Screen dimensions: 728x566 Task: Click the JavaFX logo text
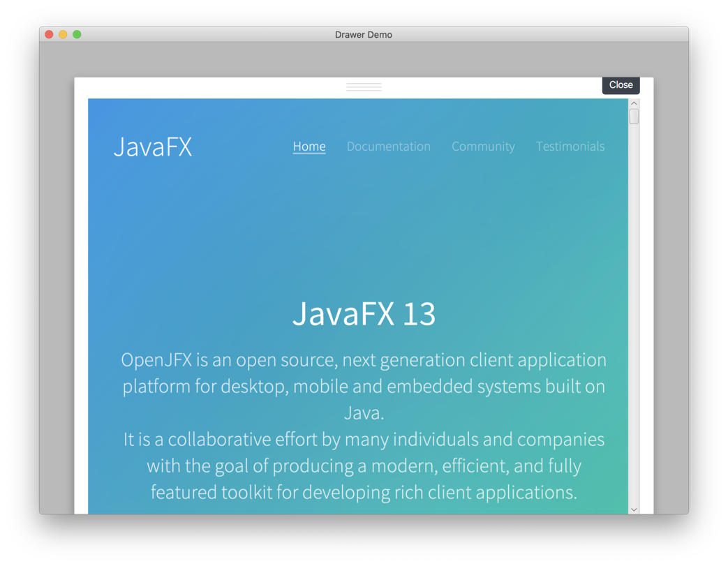click(x=153, y=147)
